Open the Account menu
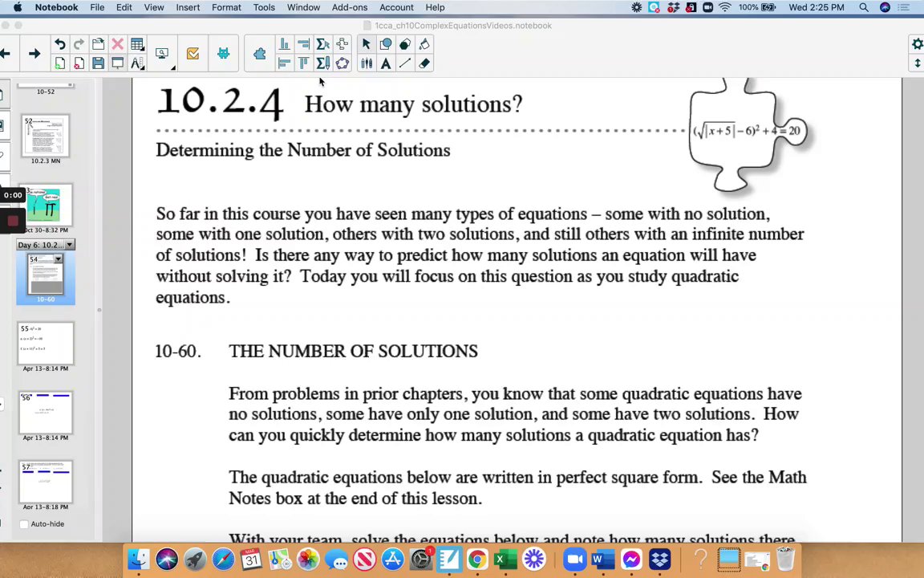 point(396,7)
